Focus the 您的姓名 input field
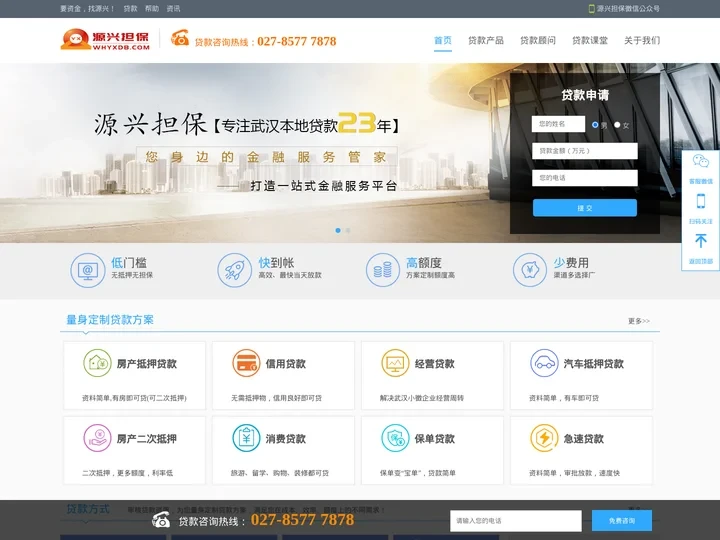 pyautogui.click(x=558, y=124)
